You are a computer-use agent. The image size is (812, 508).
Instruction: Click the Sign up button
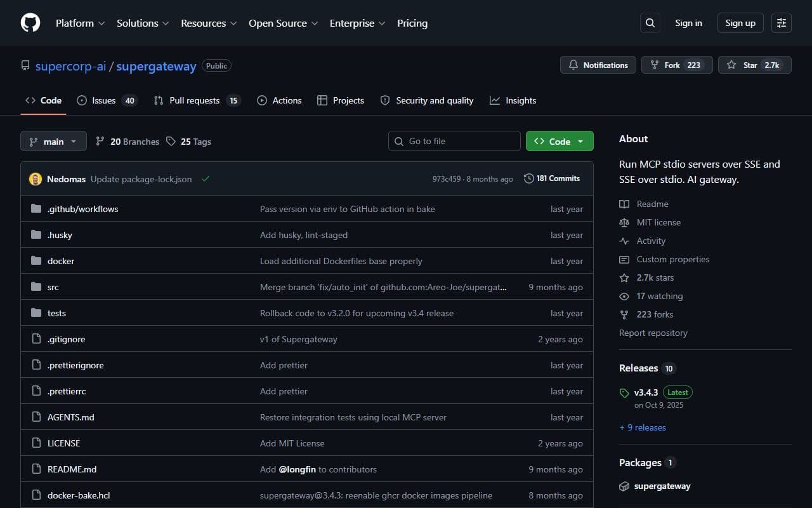740,23
